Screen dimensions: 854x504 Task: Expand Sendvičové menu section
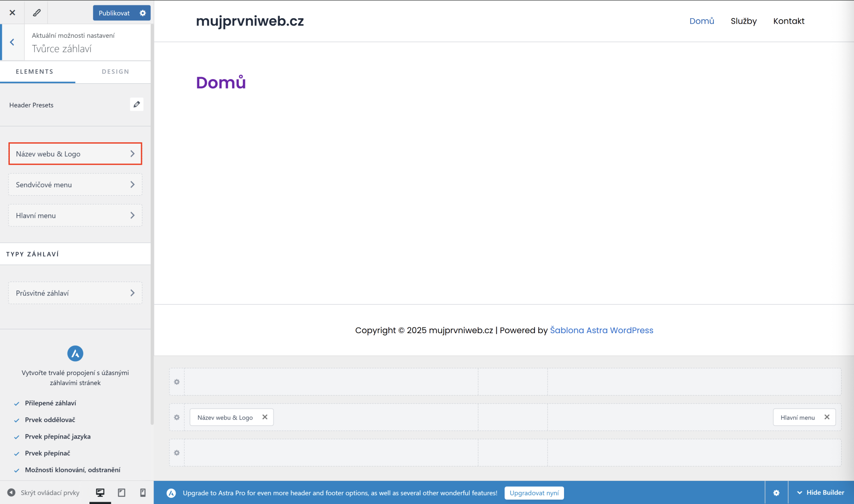coord(75,185)
